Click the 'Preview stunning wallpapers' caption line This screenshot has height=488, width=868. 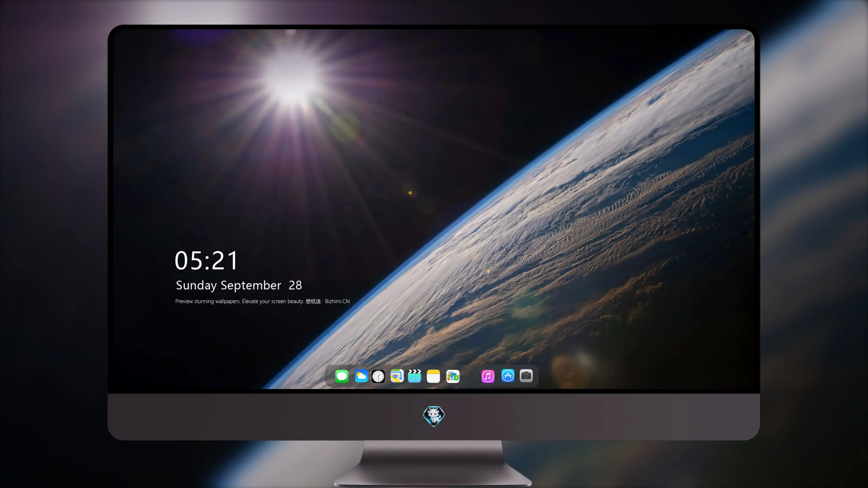262,301
